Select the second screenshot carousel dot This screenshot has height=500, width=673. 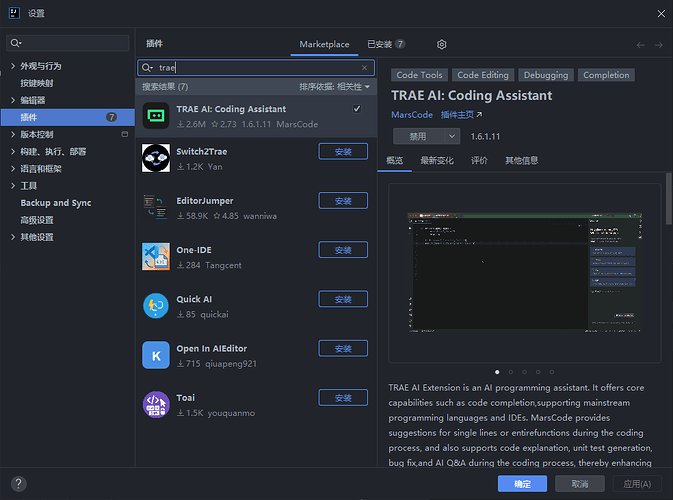coord(511,372)
